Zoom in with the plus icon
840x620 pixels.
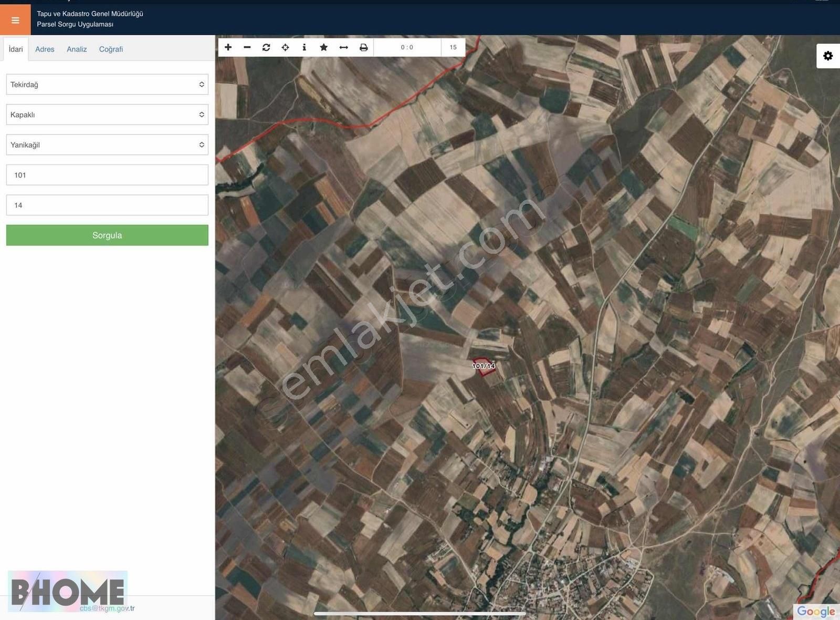[228, 47]
